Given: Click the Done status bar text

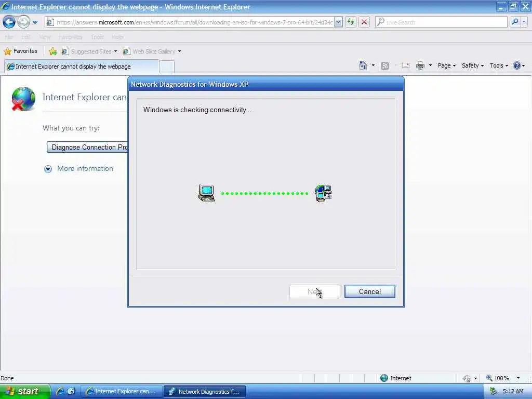Looking at the screenshot, I should click(7, 378).
